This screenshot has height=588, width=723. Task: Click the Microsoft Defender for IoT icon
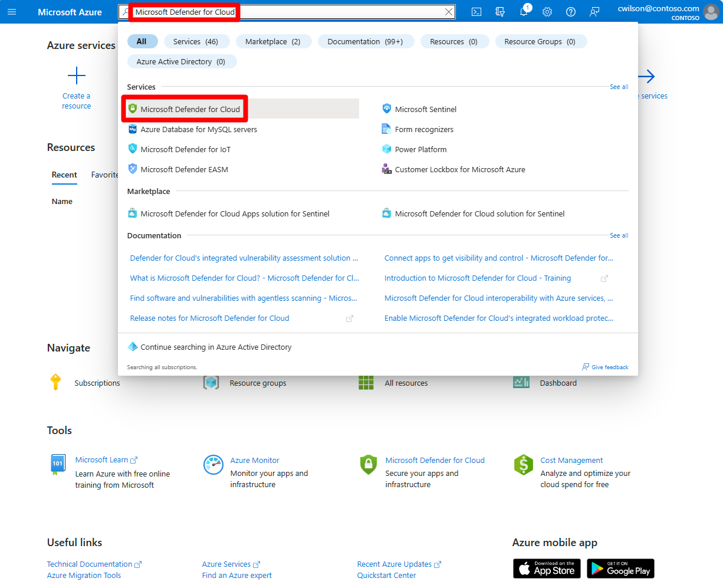(x=133, y=149)
